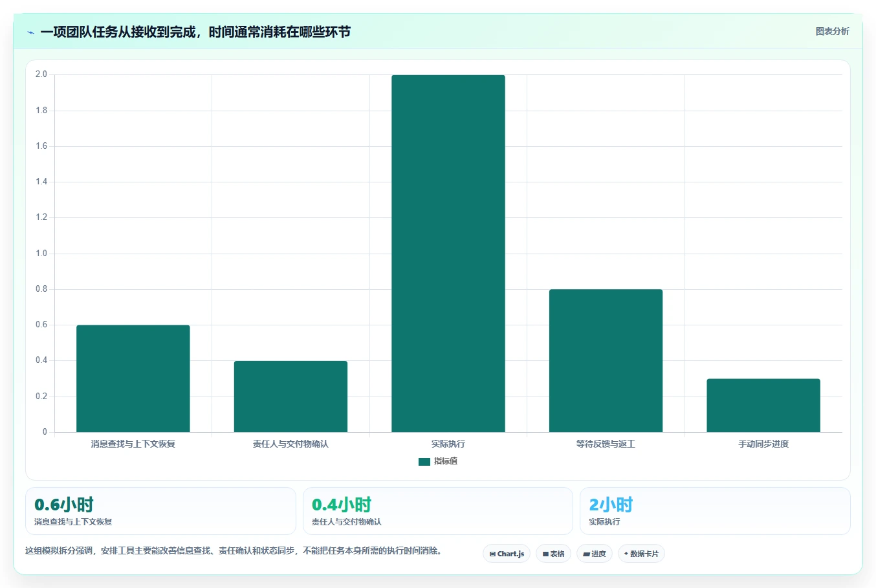Image resolution: width=876 pixels, height=588 pixels.
Task: Click the 数据卡片 tag chip
Action: click(x=641, y=554)
